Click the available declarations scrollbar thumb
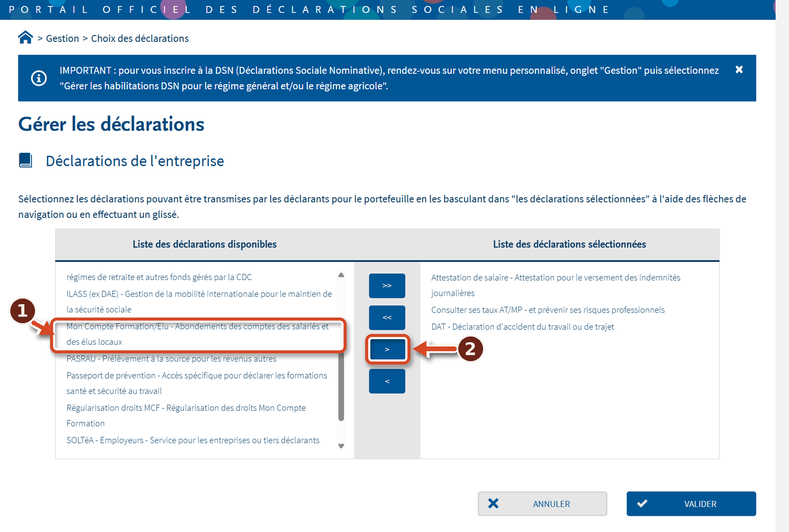This screenshot has width=789, height=532. [341, 387]
